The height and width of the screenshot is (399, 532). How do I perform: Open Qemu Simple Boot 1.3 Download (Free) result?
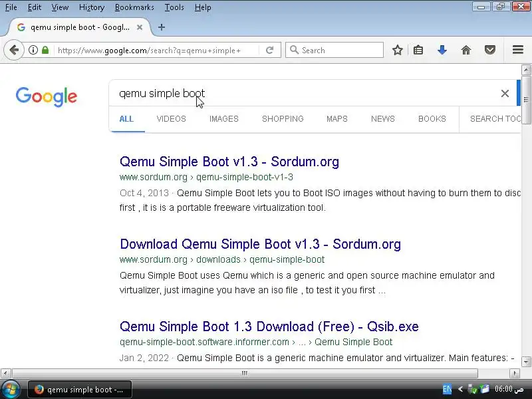tap(269, 327)
